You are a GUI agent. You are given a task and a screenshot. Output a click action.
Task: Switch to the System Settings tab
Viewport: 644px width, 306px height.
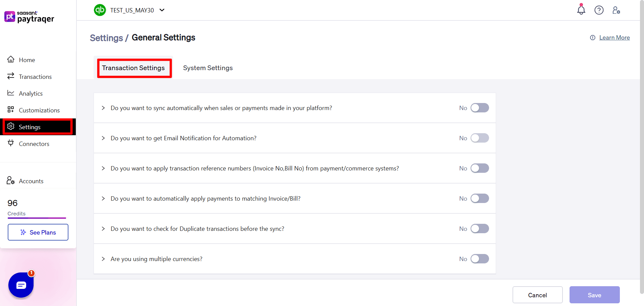tap(208, 68)
